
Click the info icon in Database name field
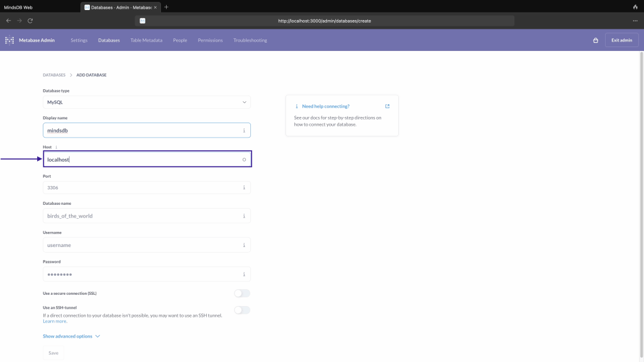tap(244, 216)
